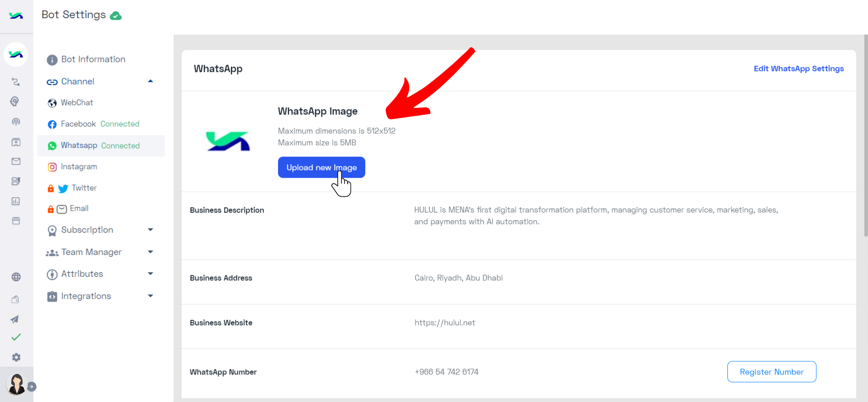Viewport: 868px width, 402px height.
Task: Open Attributes menu label
Action: (82, 274)
